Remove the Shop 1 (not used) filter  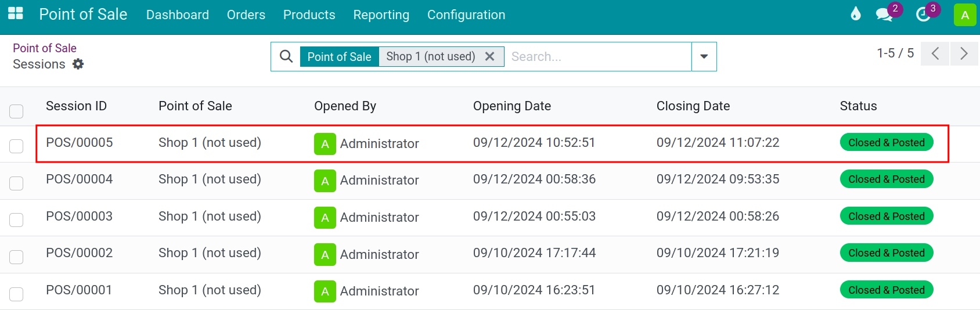(489, 56)
